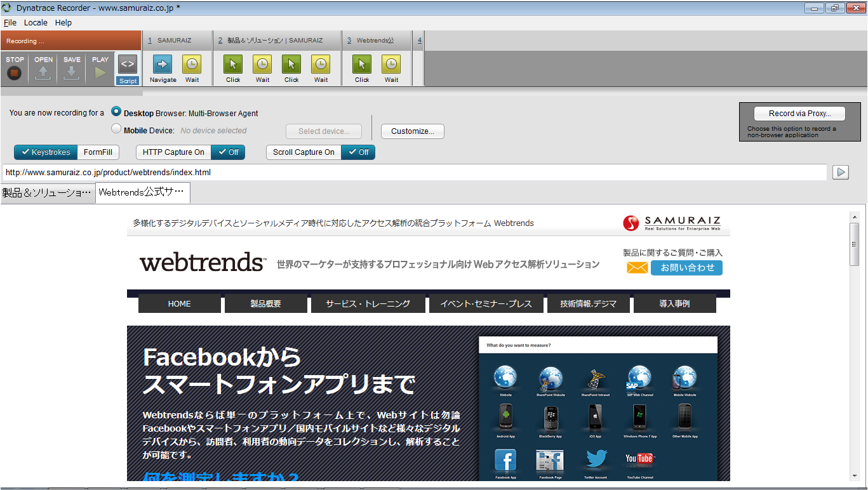
Task: Select Mobile Device radio button
Action: [x=116, y=129]
